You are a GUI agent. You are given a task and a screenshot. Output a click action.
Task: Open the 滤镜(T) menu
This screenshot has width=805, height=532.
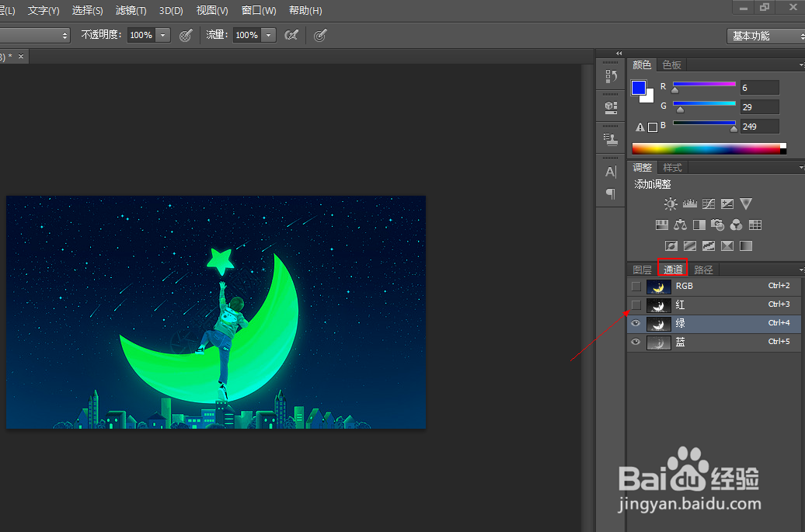(131, 10)
